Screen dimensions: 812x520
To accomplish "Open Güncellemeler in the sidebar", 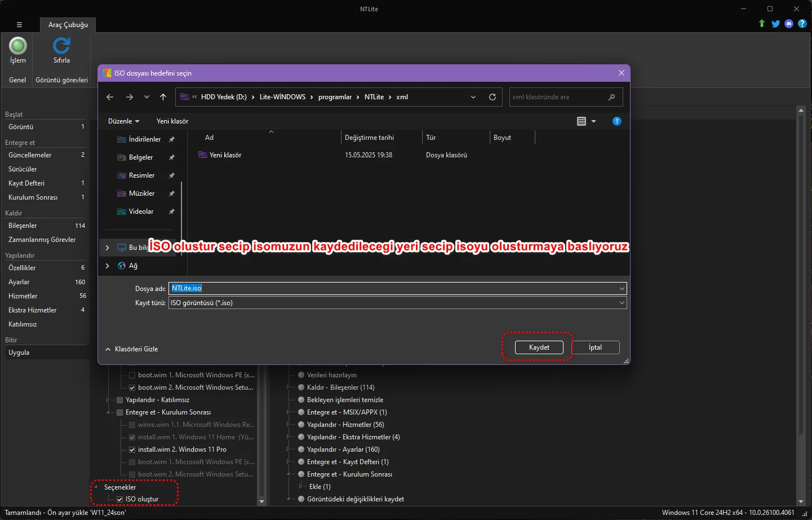I will pyautogui.click(x=46, y=155).
